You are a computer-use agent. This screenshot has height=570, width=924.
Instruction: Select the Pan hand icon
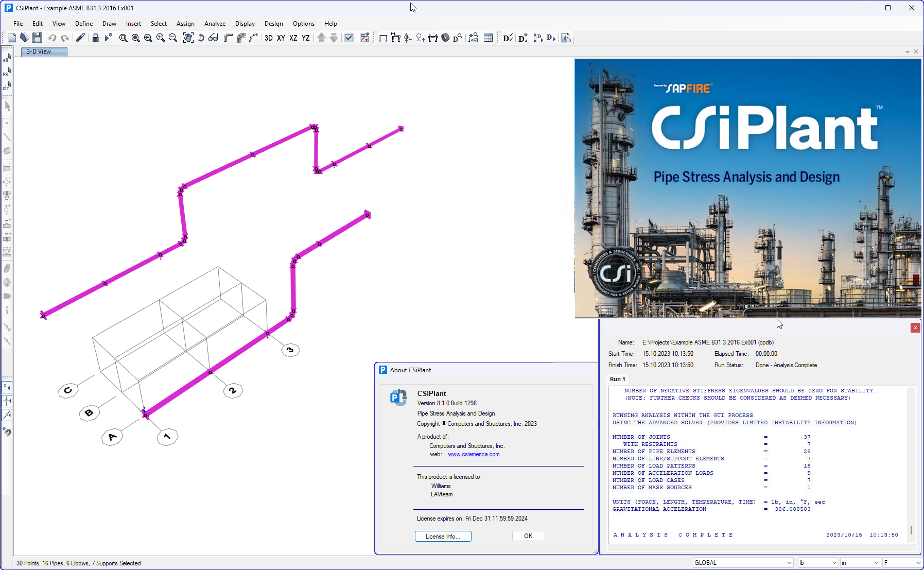coord(188,38)
